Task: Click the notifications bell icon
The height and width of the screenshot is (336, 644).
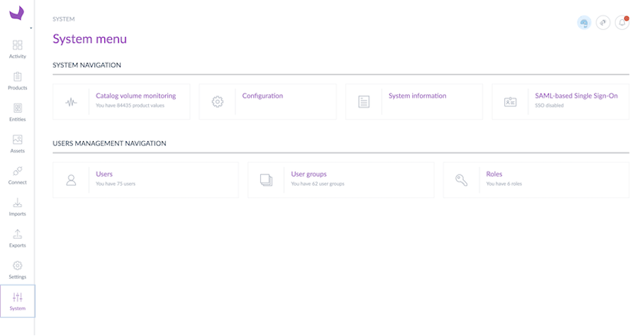Action: 622,23
